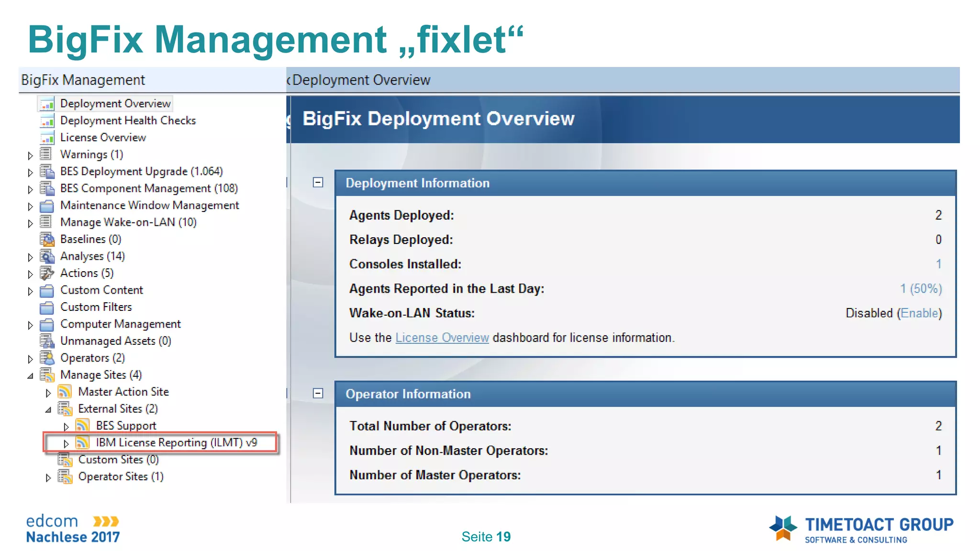
Task: Click the Deployment Overview dashboard icon
Action: [x=47, y=104]
